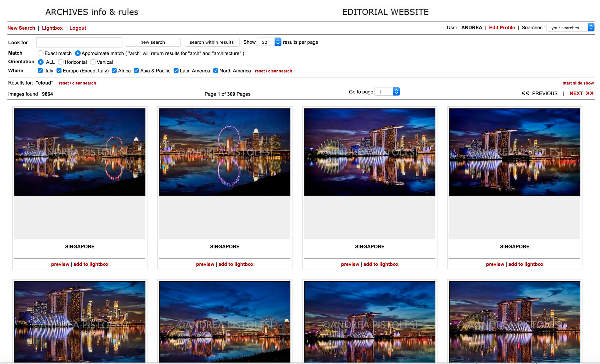
Task: Open the Lightbox menu link
Action: click(52, 28)
